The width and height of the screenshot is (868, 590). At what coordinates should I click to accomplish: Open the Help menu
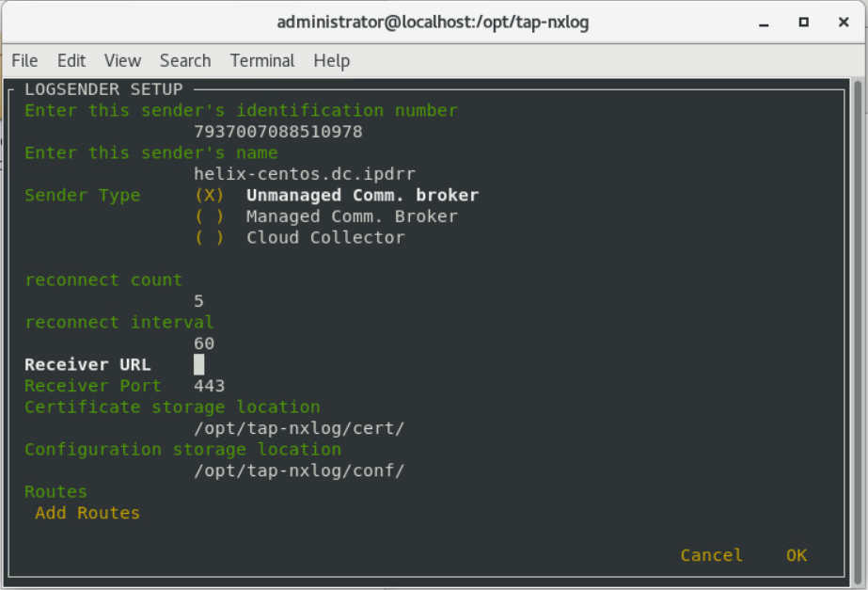(331, 60)
